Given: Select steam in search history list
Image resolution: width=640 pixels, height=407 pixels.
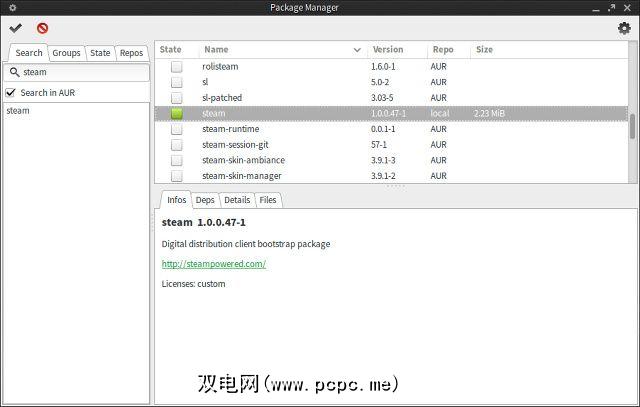Looking at the screenshot, I should coord(18,111).
